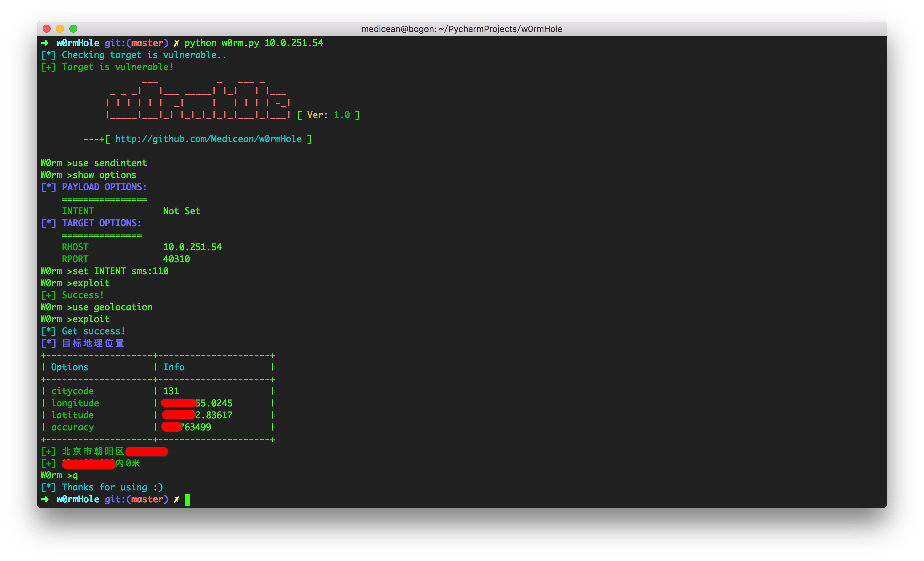The height and width of the screenshot is (561, 924).
Task: Click the 'Thanks for using :)' line
Action: coord(112,487)
